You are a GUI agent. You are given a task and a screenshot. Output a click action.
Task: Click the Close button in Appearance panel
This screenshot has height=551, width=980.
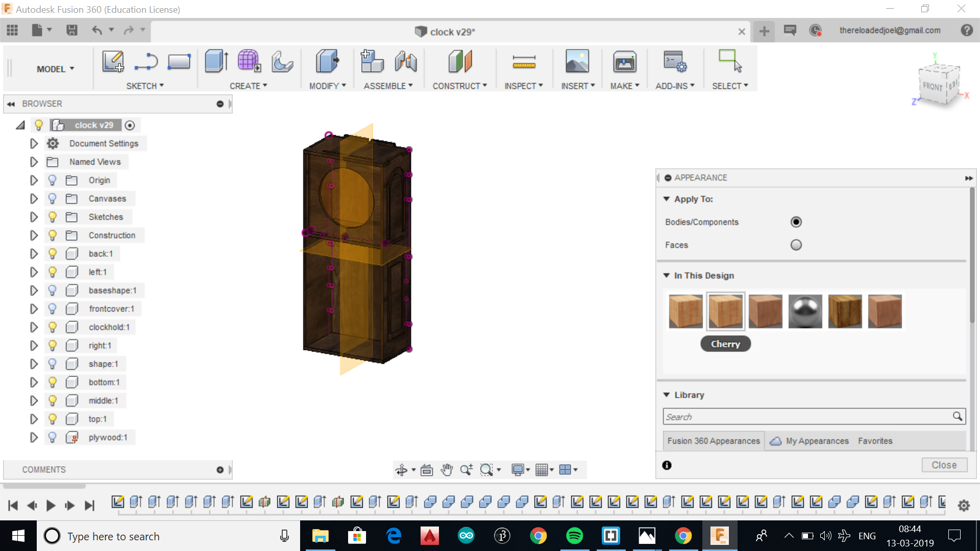[944, 465]
